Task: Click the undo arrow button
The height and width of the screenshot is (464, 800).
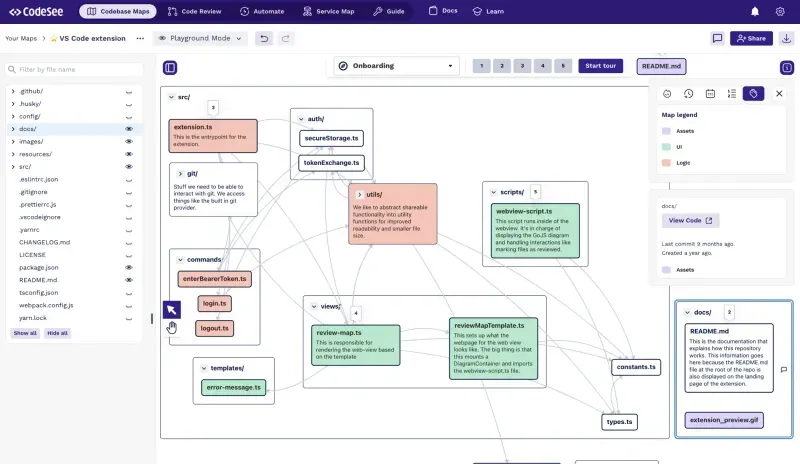Action: (264, 39)
